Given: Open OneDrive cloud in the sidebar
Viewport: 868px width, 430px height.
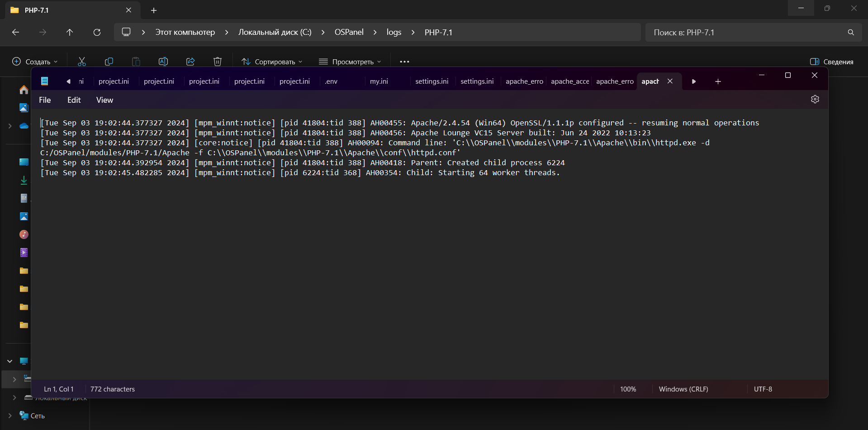Looking at the screenshot, I should pyautogui.click(x=24, y=126).
